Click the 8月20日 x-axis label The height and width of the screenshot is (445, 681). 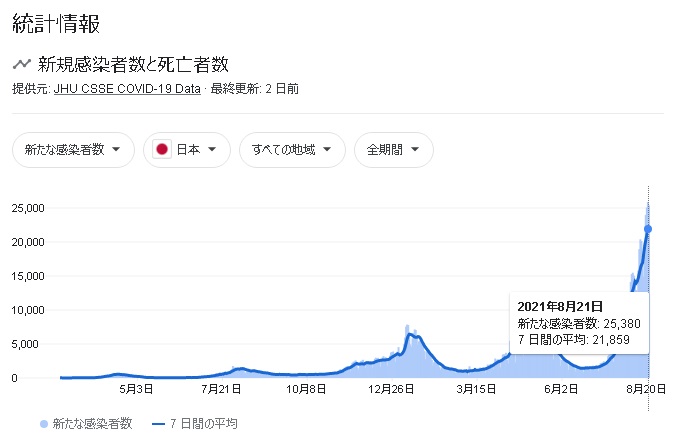click(648, 389)
